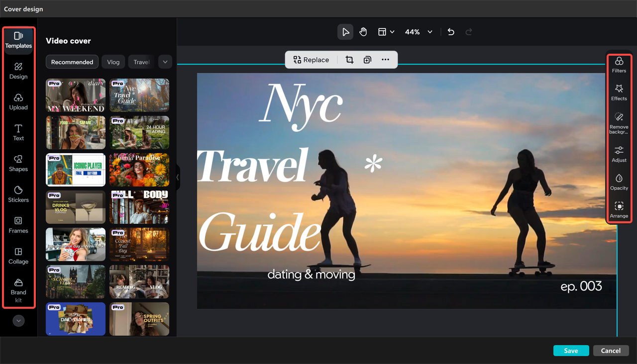This screenshot has width=637, height=364.
Task: Expand more sidebar tools with down chevron
Action: pos(18,321)
